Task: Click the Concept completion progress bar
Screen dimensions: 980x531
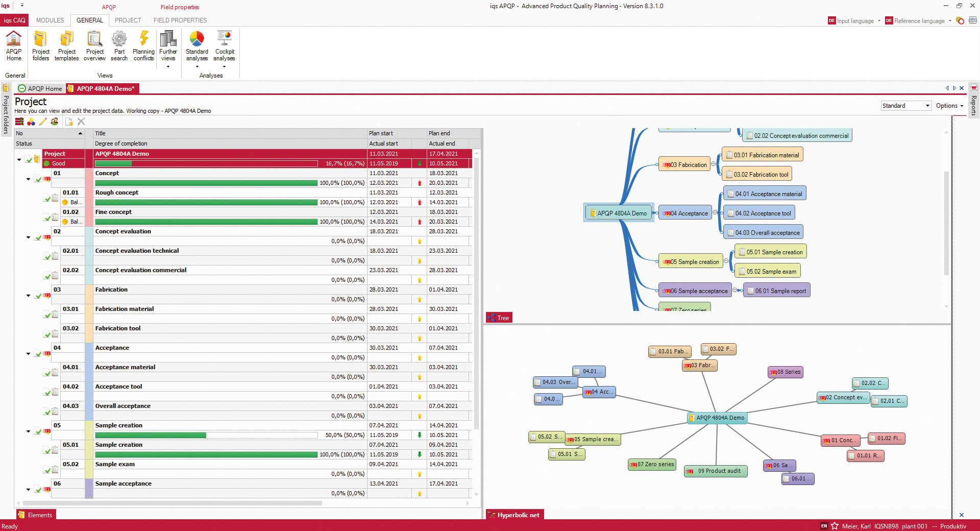Action: click(204, 182)
